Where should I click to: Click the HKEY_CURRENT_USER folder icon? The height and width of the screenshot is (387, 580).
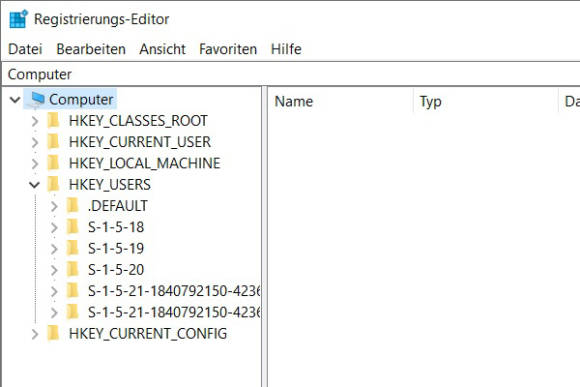54,142
